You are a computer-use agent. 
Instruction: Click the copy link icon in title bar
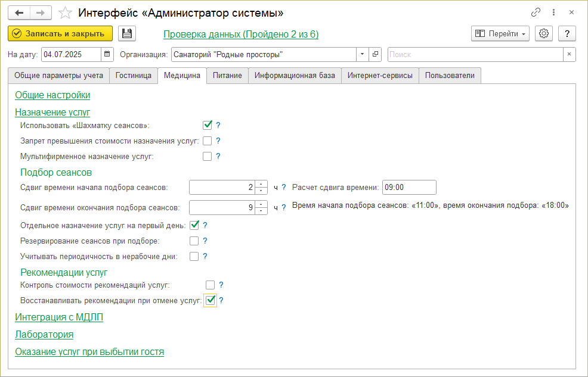tap(536, 13)
